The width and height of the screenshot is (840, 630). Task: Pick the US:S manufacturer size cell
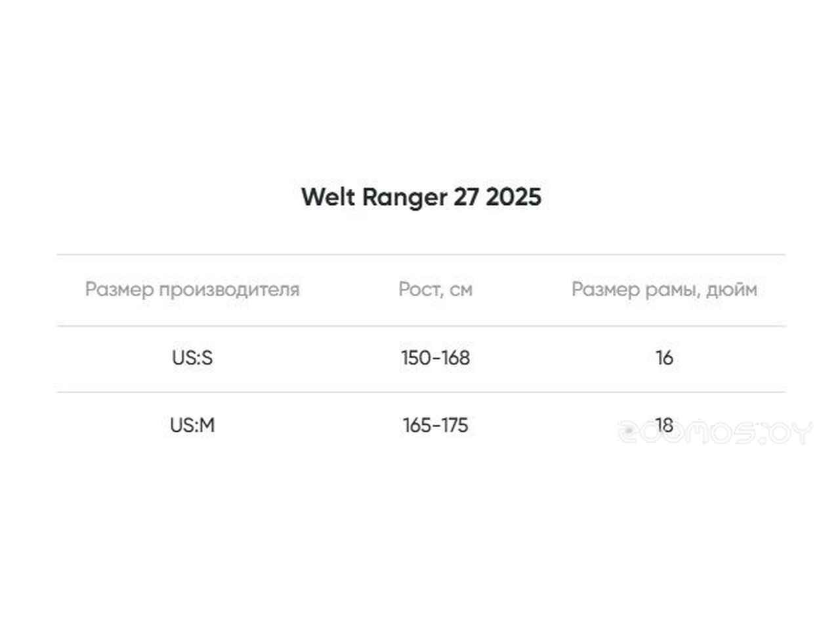click(x=192, y=358)
